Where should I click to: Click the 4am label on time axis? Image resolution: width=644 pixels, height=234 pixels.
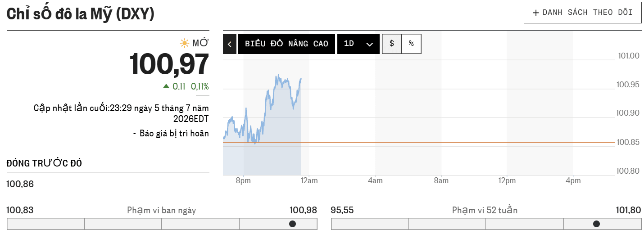pos(375,181)
